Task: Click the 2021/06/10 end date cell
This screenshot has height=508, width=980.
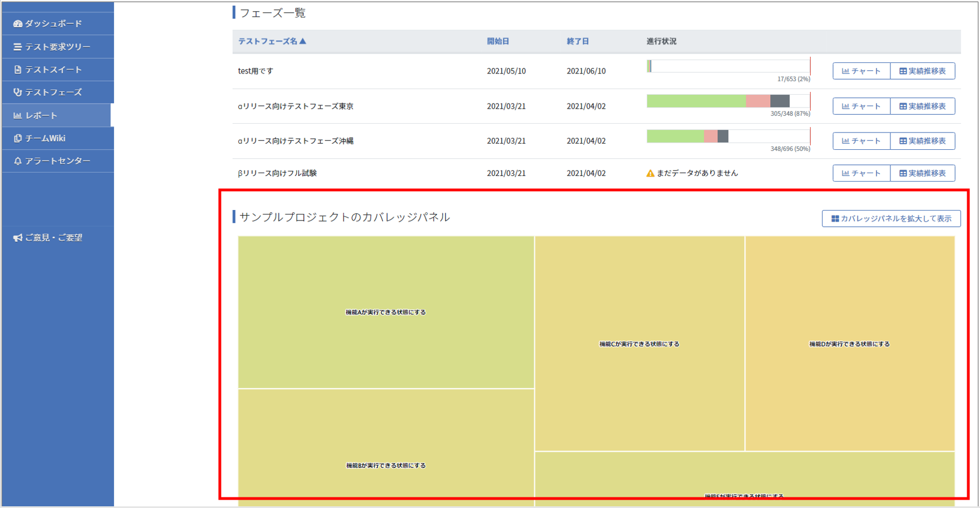Action: tap(586, 71)
